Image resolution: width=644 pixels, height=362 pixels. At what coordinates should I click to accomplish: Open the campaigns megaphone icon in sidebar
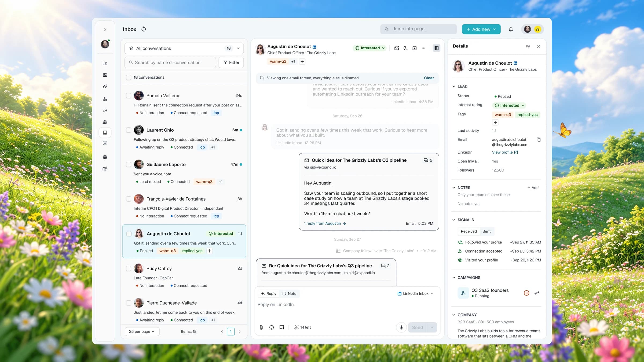click(x=105, y=110)
